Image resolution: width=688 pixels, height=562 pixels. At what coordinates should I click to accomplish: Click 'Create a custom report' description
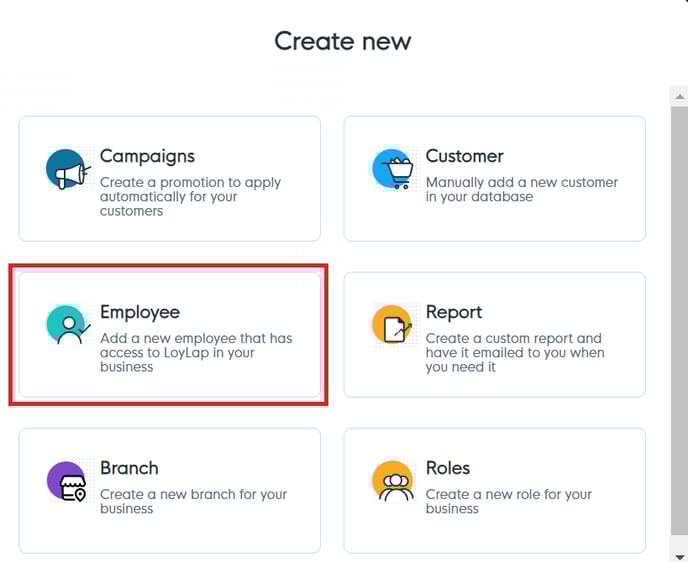click(x=514, y=352)
